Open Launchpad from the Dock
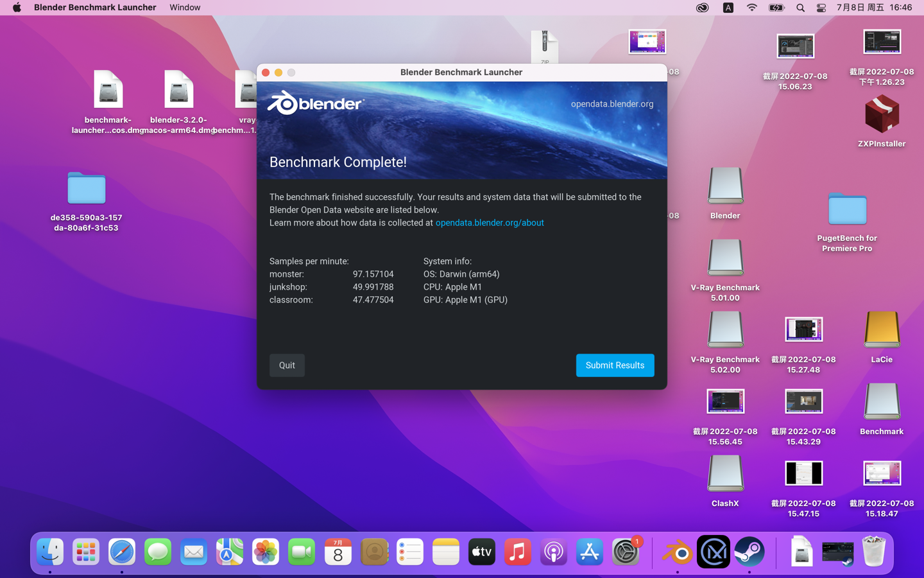 86,552
